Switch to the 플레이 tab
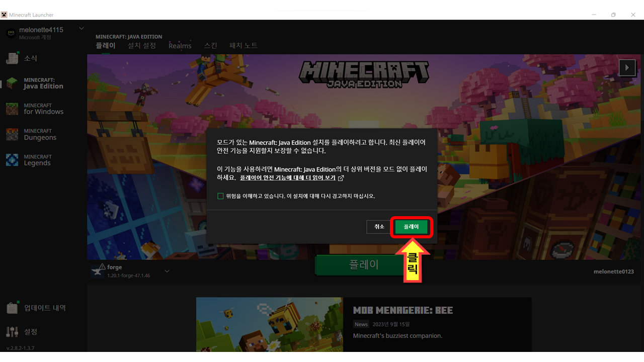The width and height of the screenshot is (644, 362). tap(106, 46)
